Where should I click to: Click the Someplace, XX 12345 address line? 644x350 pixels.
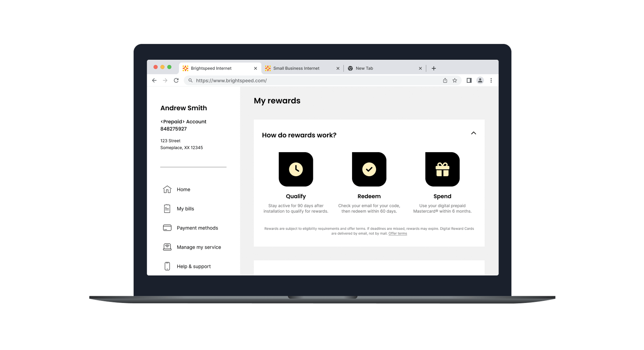[x=182, y=148]
